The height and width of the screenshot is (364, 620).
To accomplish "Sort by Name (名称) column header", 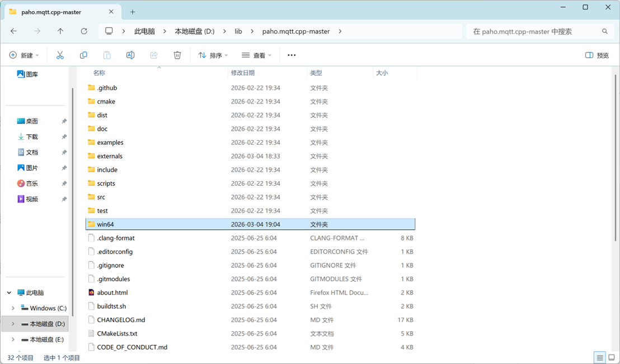I will (x=99, y=73).
